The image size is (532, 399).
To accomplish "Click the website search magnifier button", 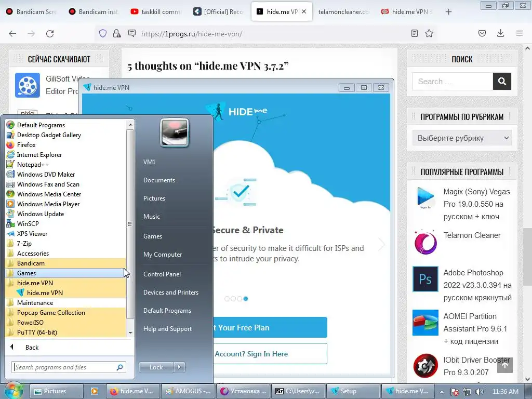I will click(502, 82).
